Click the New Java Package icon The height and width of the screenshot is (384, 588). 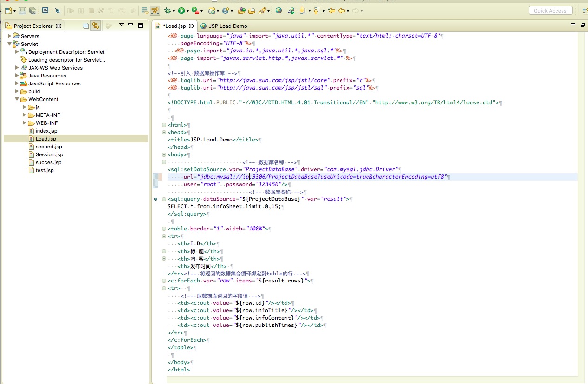[212, 11]
